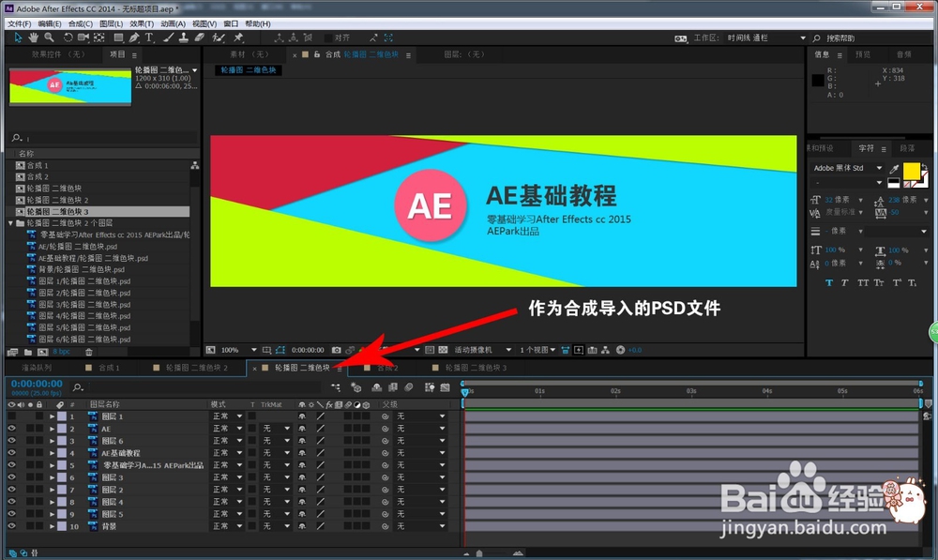The image size is (938, 560).
Task: Select the Pan Behind anchor tool
Action: (x=99, y=38)
